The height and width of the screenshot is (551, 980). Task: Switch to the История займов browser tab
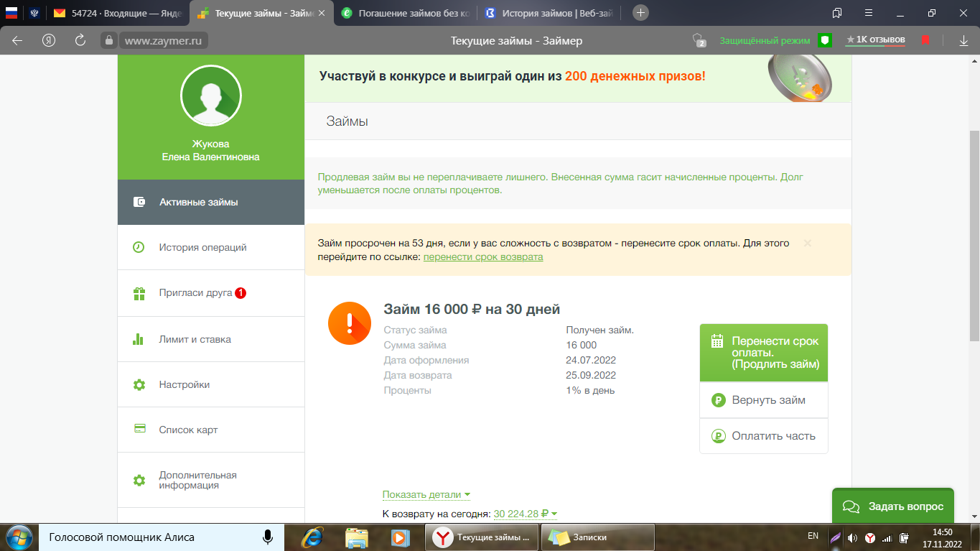point(548,13)
